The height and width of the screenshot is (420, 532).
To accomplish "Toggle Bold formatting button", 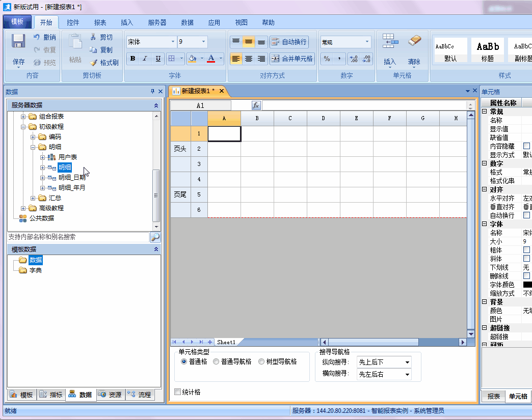I will point(132,59).
